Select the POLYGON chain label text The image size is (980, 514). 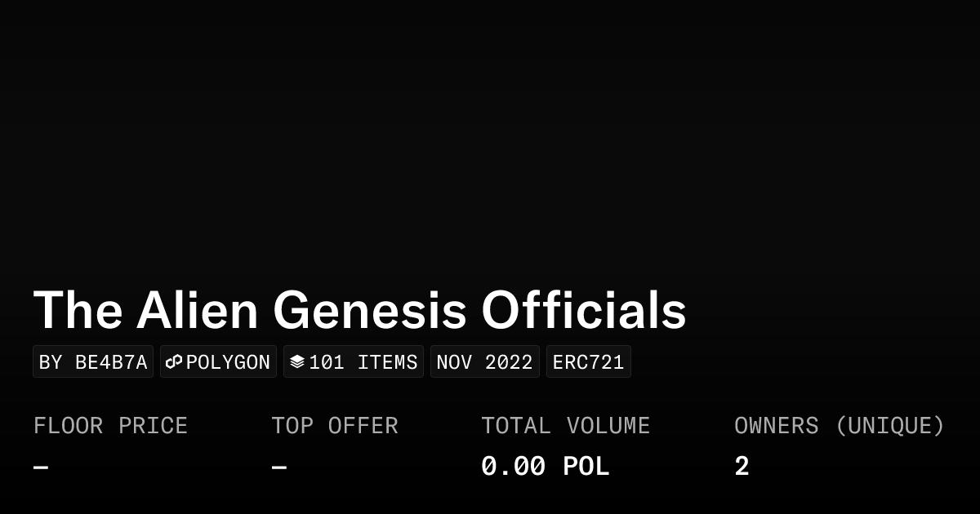228,362
